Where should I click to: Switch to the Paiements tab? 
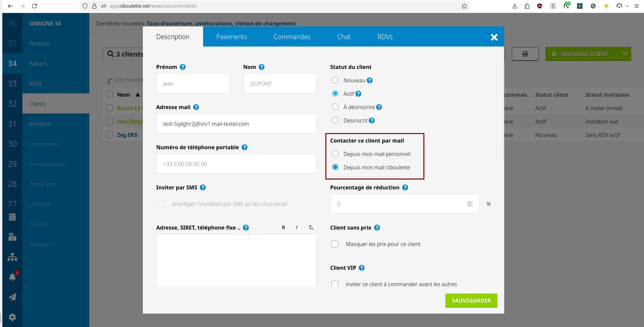pos(232,37)
